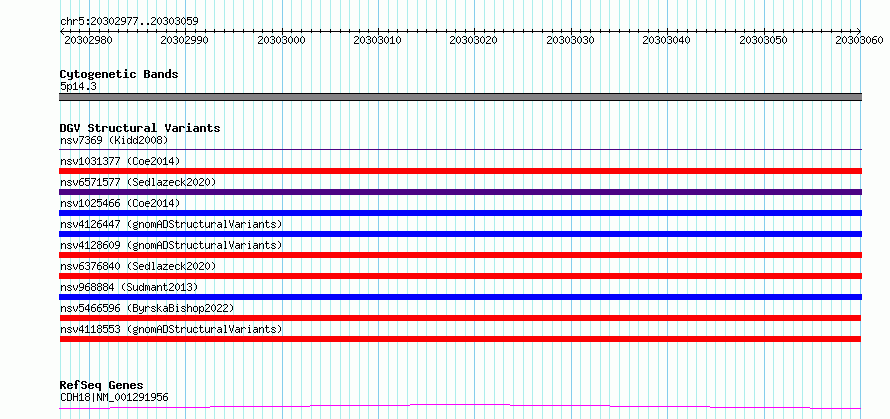Click the gray 5p14.3 cytogenetic band bar
Viewport: 890px width, 419px height.
point(460,97)
